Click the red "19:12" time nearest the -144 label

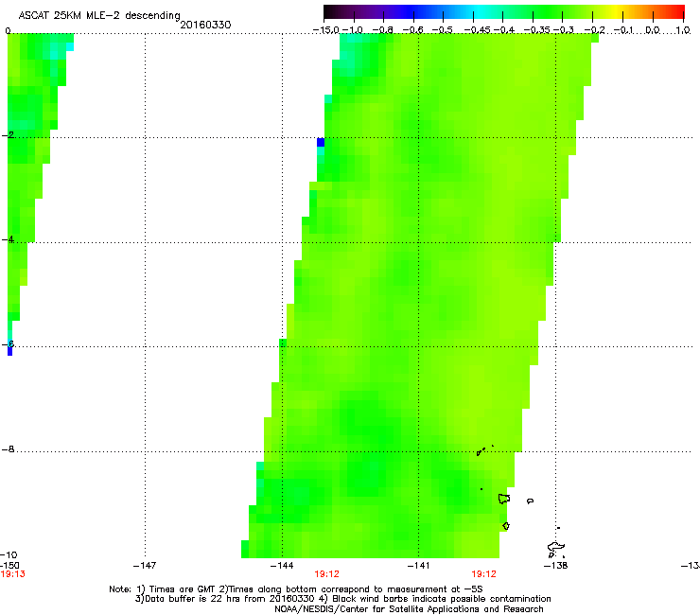pyautogui.click(x=326, y=574)
